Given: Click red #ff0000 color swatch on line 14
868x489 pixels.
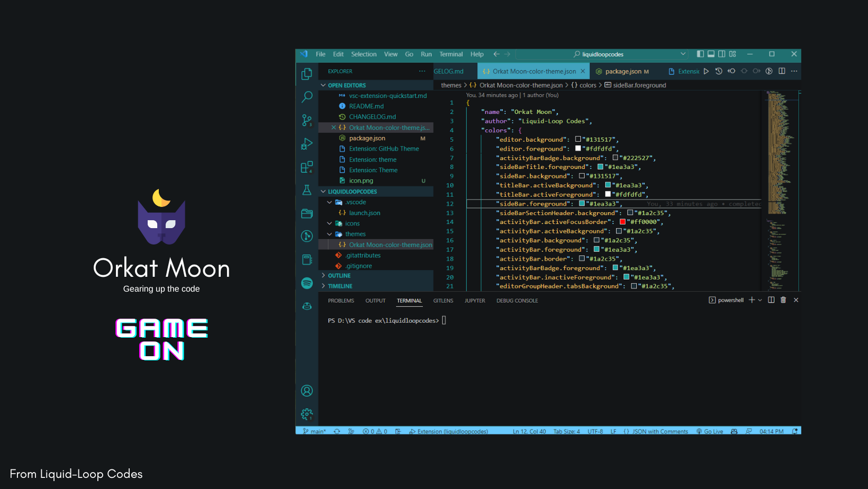Looking at the screenshot, I should (622, 222).
